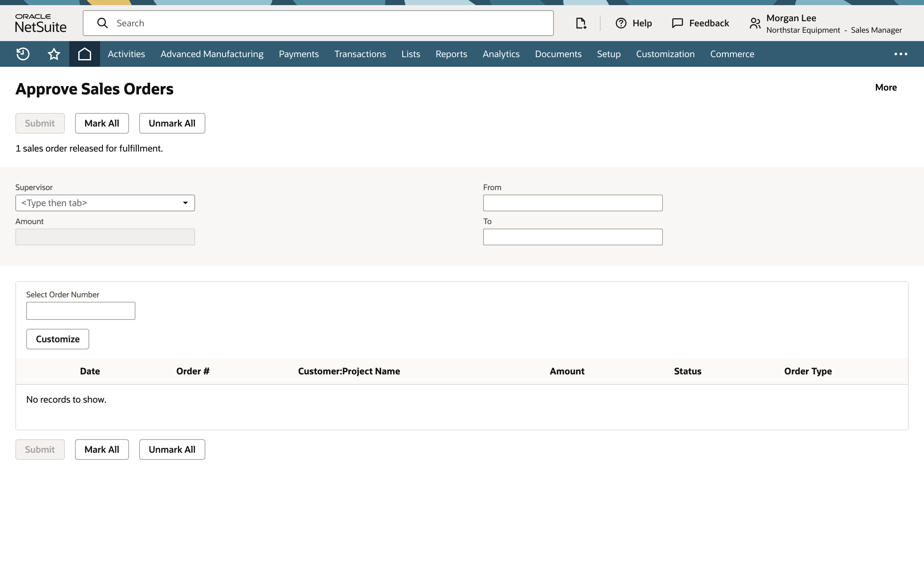Click the top Unmark All button
The width and height of the screenshot is (924, 578).
[x=172, y=124]
